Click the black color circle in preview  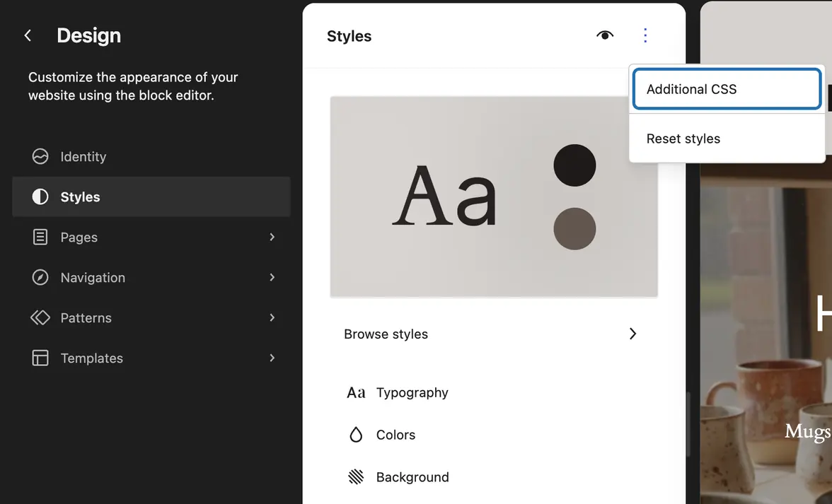tap(574, 165)
